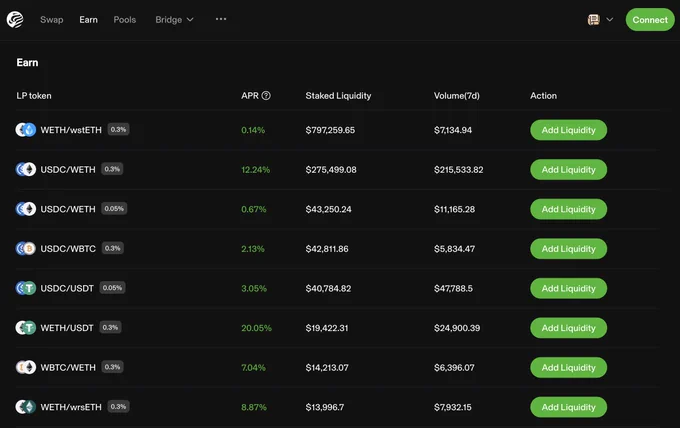Click the 0.14% APR value
This screenshot has width=680, height=428.
click(x=253, y=130)
